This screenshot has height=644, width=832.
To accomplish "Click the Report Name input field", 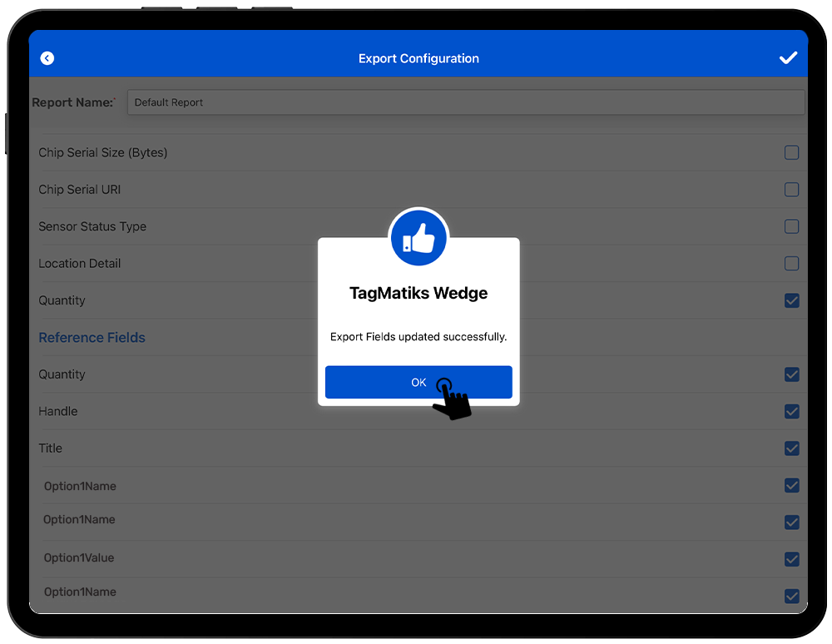I will (465, 102).
